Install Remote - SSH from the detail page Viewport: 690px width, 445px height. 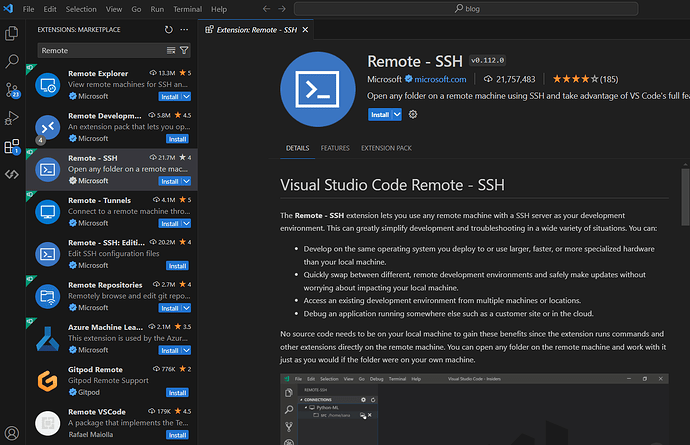(380, 114)
